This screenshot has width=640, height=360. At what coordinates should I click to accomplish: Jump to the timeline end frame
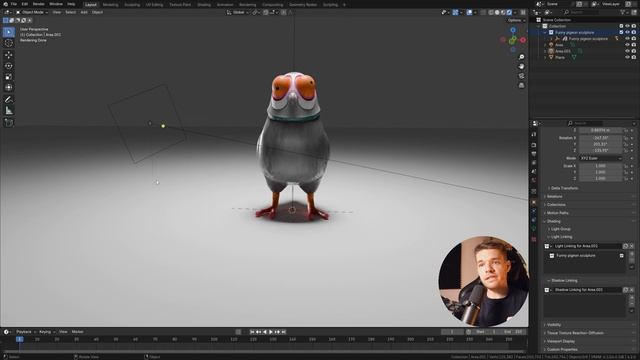click(x=284, y=332)
